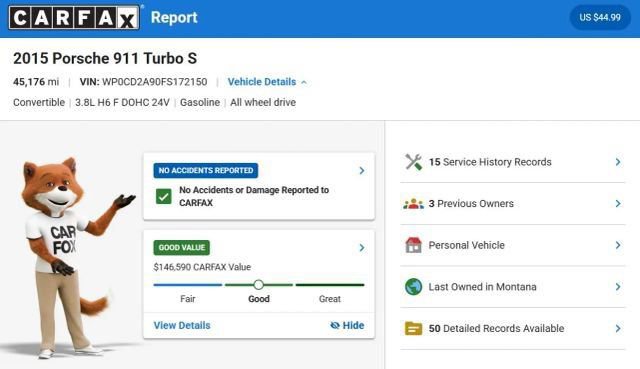Click Personal Vehicle text
The height and width of the screenshot is (369, 640).
(x=467, y=245)
